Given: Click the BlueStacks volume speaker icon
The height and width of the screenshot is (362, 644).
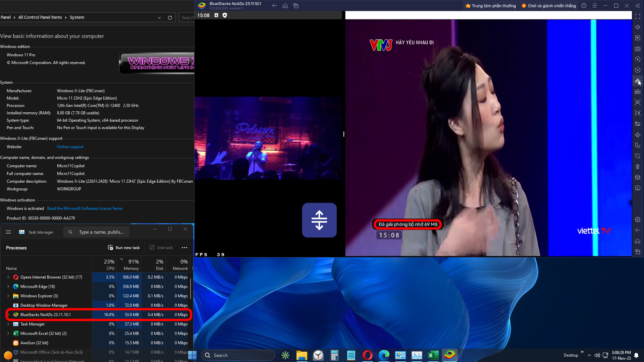Looking at the screenshot, I should (638, 27).
